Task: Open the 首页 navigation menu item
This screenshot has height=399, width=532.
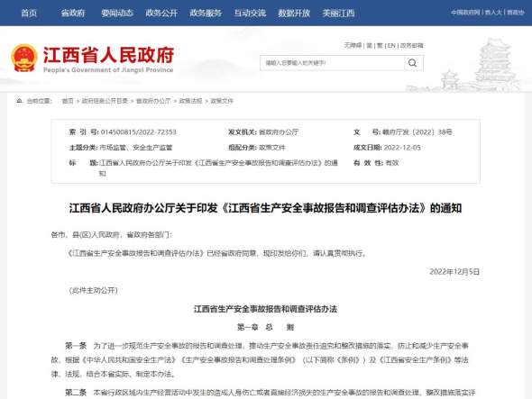Action: pyautogui.click(x=29, y=13)
